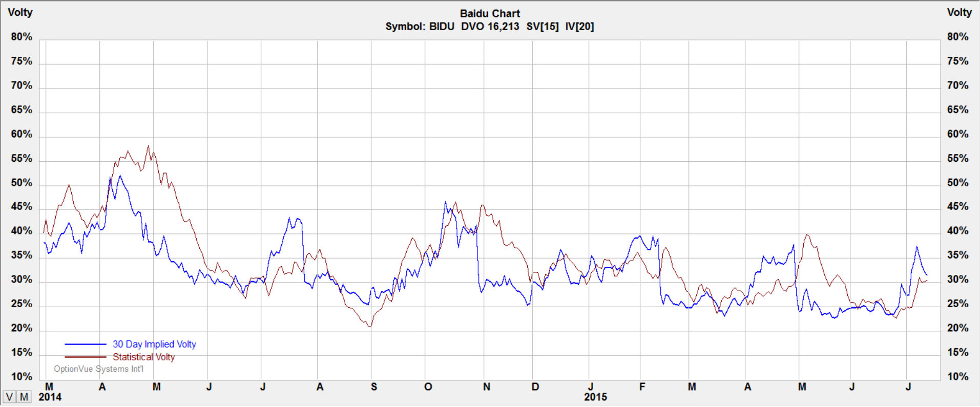
Task: Click "55%" on the left axis
Action: (22, 159)
